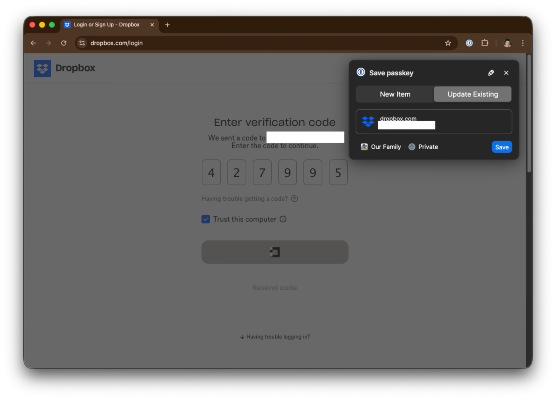Click the loading submit button
Viewport: 556px width, 400px height.
(x=275, y=252)
